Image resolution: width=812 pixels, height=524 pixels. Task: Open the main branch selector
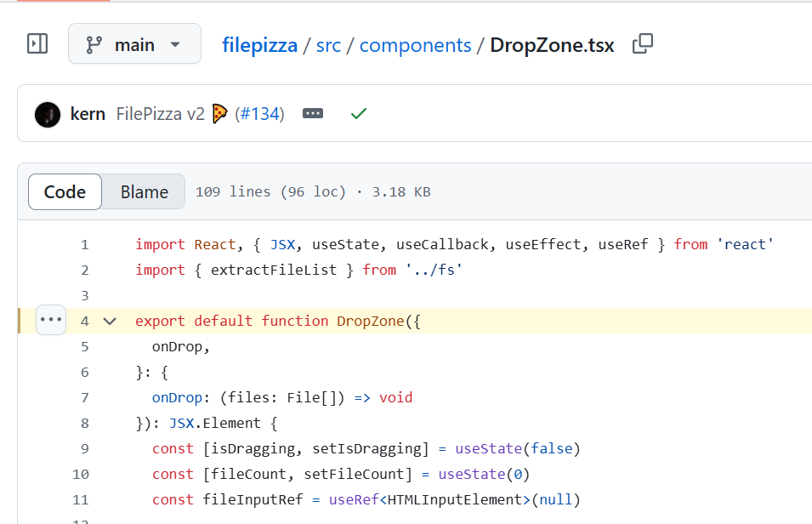pos(134,43)
